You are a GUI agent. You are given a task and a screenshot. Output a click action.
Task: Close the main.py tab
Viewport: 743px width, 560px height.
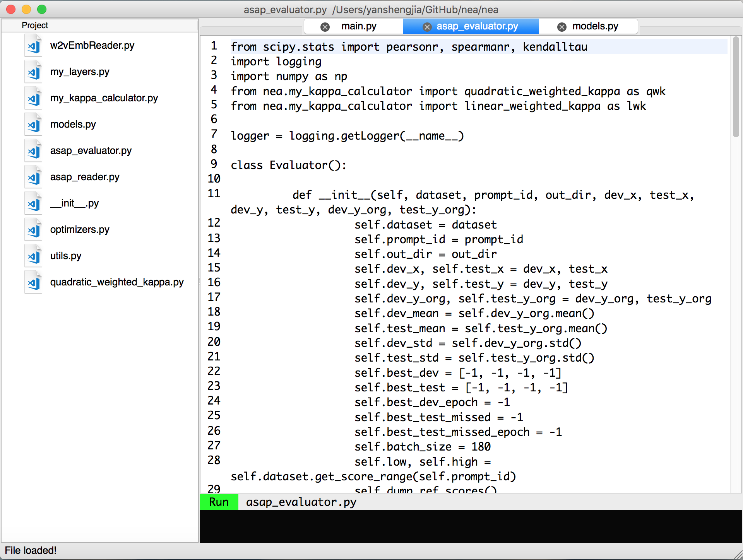click(325, 27)
